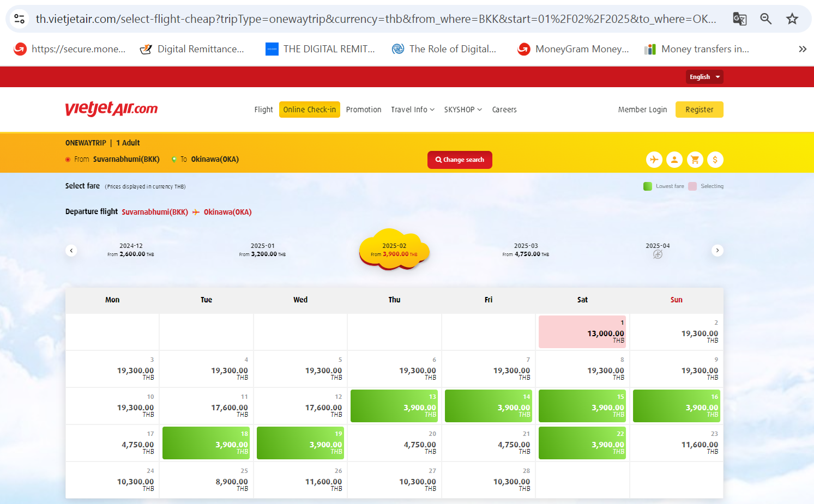Click the passenger step icon

click(674, 160)
